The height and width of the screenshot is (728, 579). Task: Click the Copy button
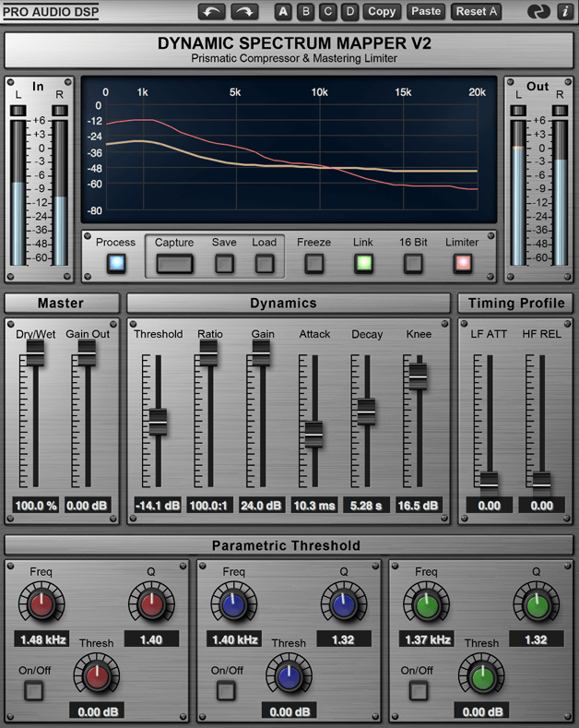click(x=382, y=12)
